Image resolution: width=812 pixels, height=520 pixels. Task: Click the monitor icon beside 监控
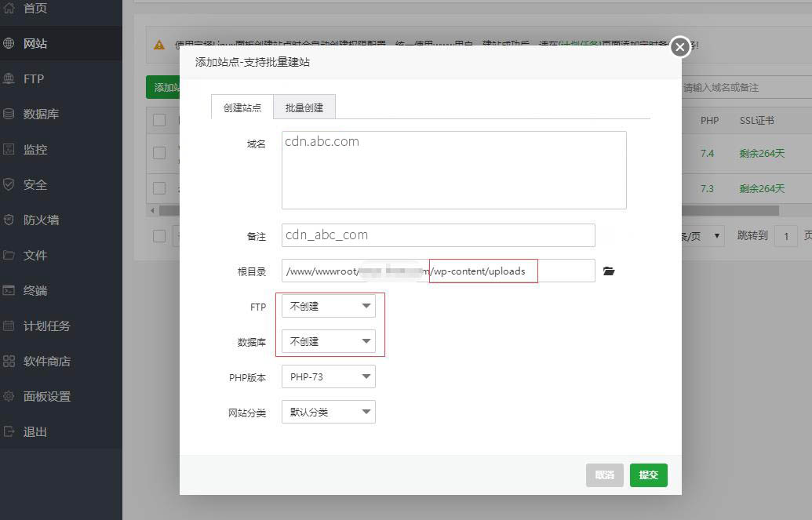coord(9,149)
